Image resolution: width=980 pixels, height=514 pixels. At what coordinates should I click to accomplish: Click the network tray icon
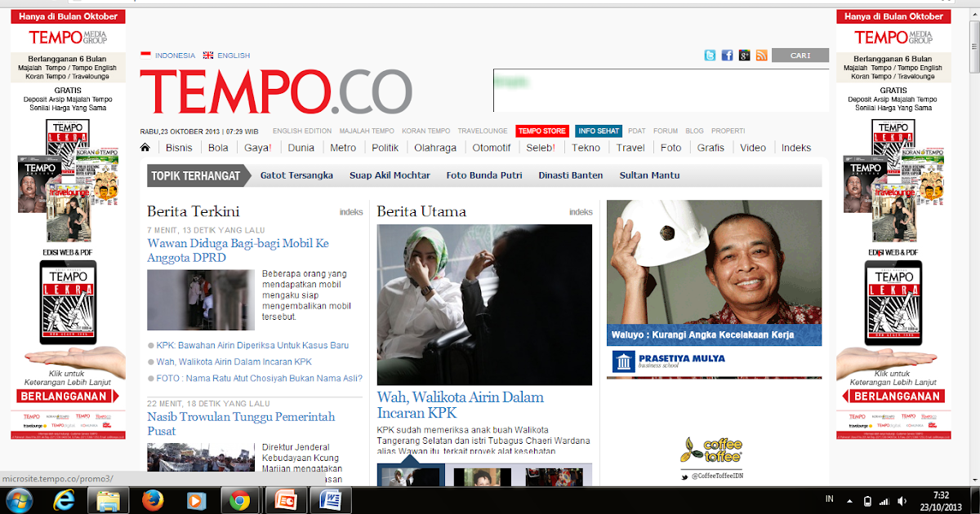pyautogui.click(x=884, y=500)
